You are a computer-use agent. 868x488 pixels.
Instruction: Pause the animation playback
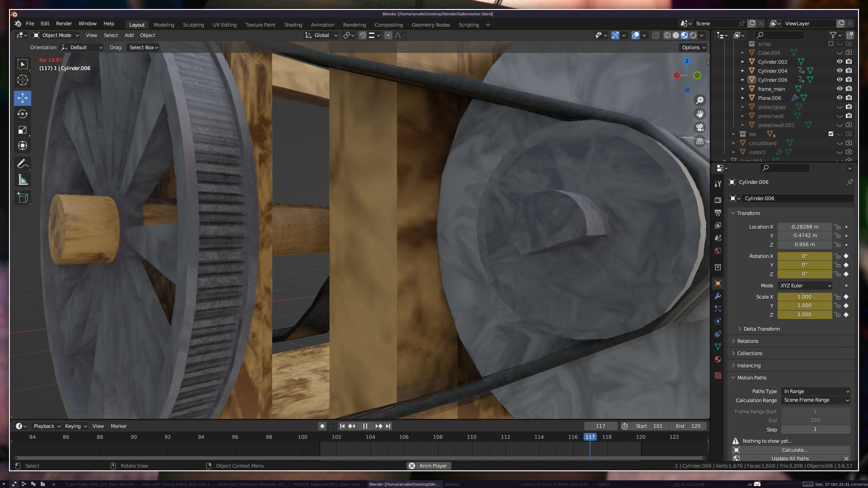point(365,426)
